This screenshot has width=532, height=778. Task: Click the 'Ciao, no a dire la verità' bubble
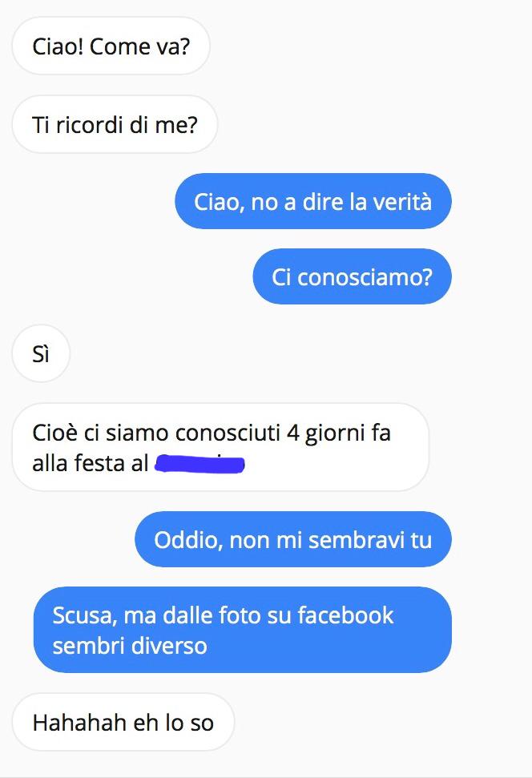(313, 201)
